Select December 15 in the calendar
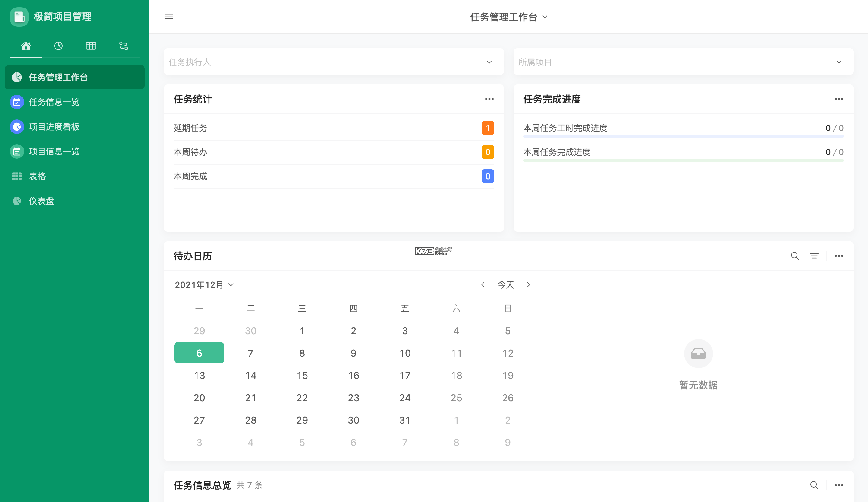The height and width of the screenshot is (502, 868). (x=302, y=376)
